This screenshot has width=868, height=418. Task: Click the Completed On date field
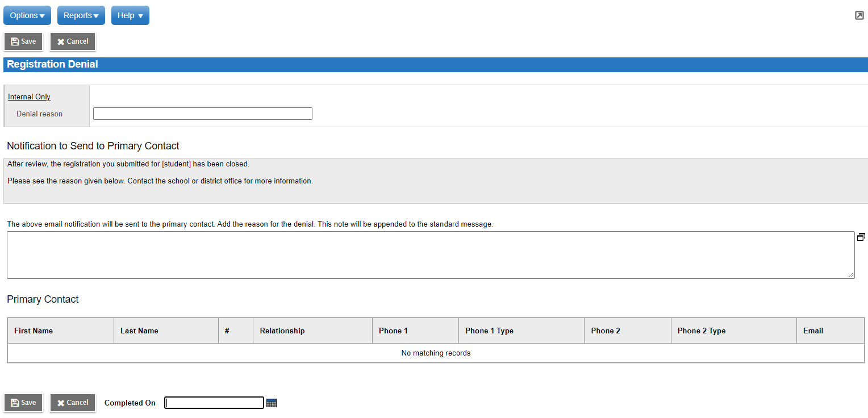[214, 403]
